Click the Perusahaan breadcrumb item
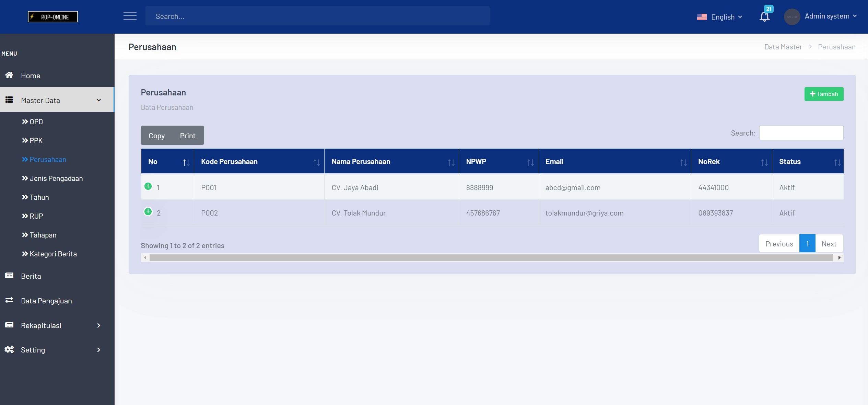868x405 pixels. pyautogui.click(x=836, y=47)
